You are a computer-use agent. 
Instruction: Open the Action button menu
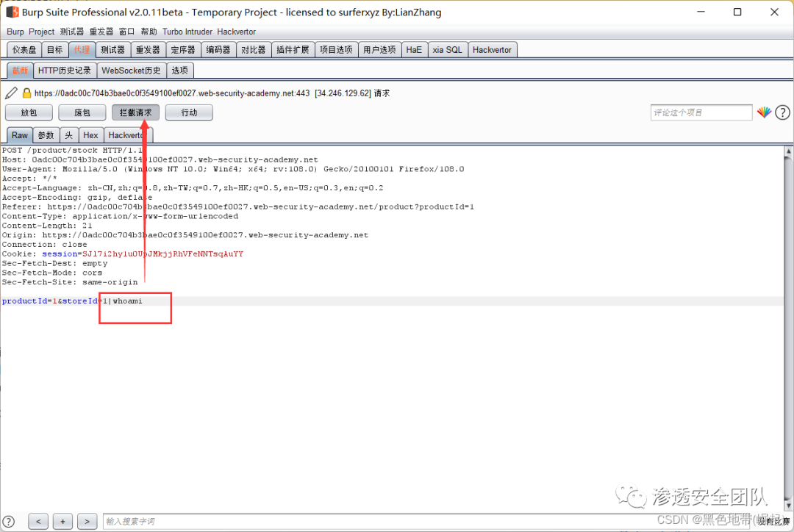pos(189,112)
